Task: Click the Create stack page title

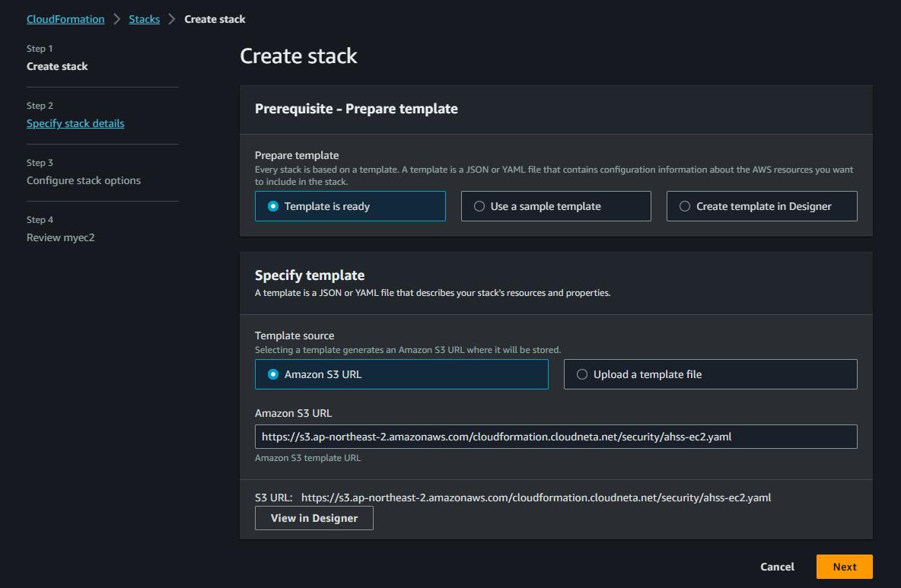Action: 298,56
